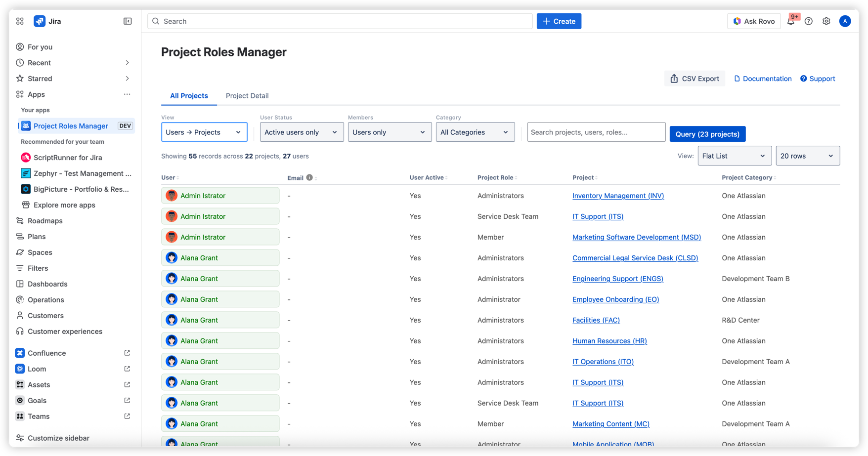The height and width of the screenshot is (456, 868).
Task: Open Loom from the sidebar
Action: (37, 369)
